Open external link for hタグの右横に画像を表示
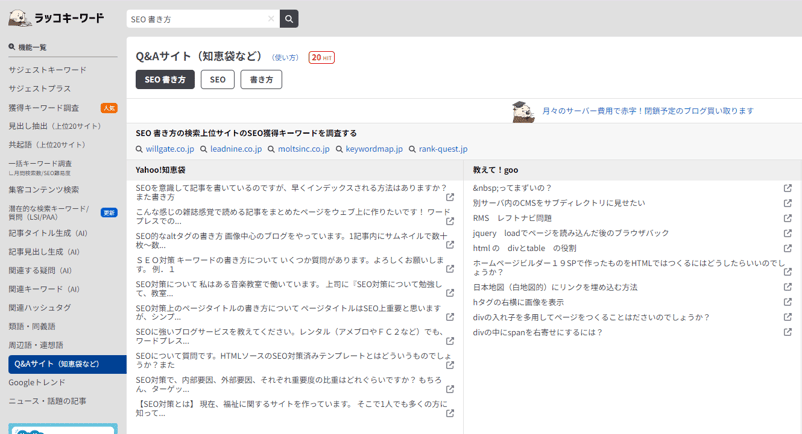 click(x=788, y=302)
